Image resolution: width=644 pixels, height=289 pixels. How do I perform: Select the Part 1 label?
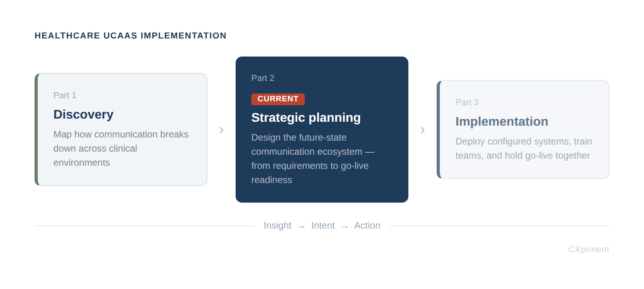coord(65,95)
